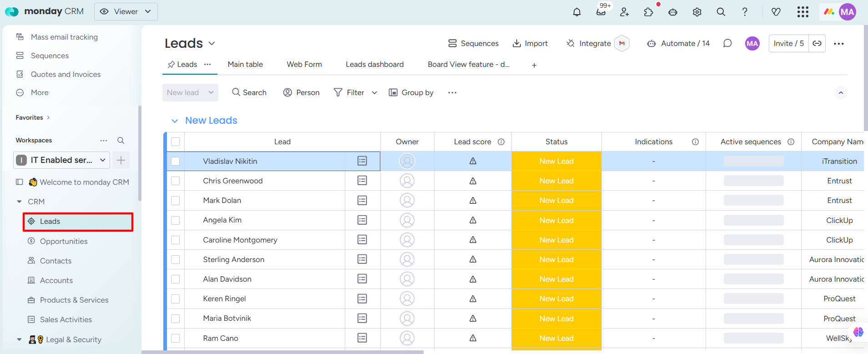Collapse the New Leads group
The image size is (868, 354).
[x=175, y=121]
